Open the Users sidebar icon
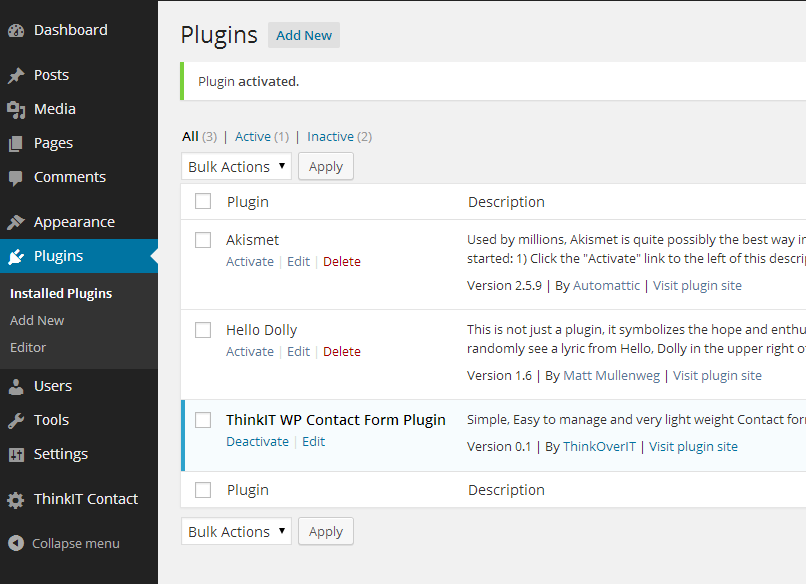Screen dimensions: 806x584 click(x=17, y=385)
